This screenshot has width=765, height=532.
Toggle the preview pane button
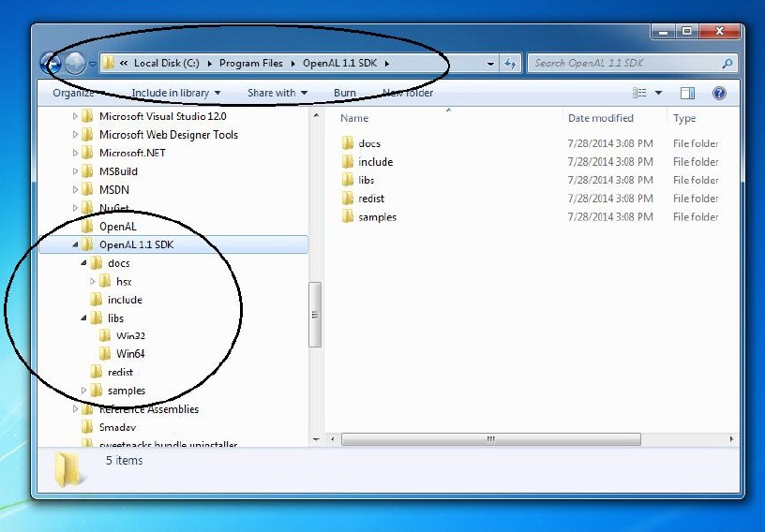point(687,93)
